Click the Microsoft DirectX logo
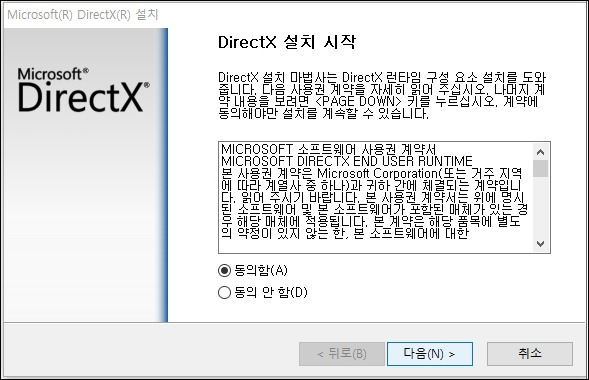 click(x=83, y=90)
